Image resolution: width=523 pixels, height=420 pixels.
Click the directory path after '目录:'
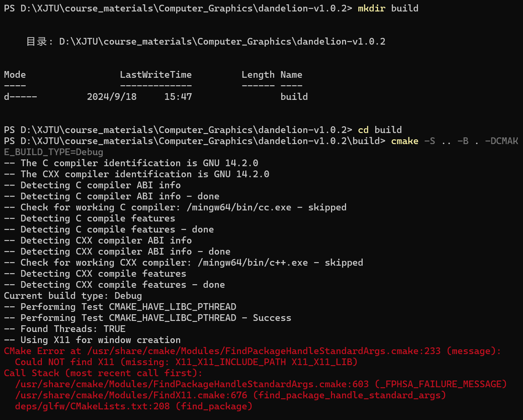[x=222, y=41]
